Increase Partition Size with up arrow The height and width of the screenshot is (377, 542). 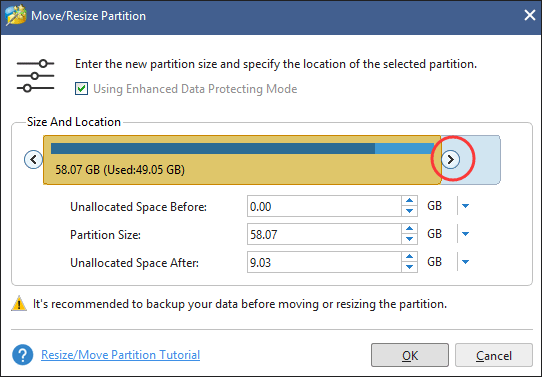pyautogui.click(x=410, y=229)
